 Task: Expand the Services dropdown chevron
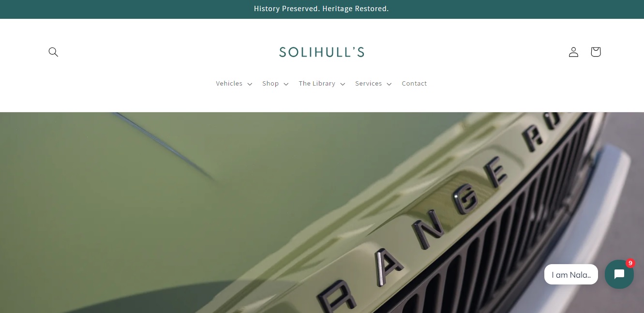[389, 84]
